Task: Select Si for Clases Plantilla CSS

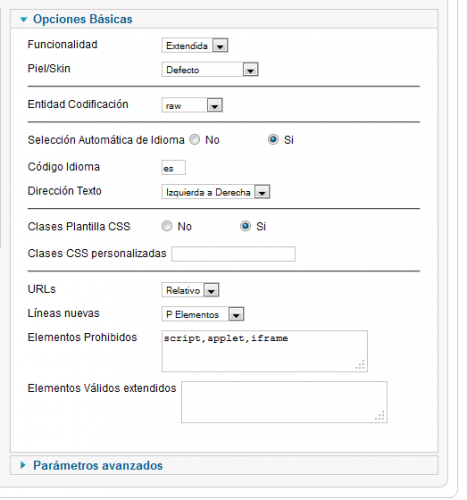Action: (245, 226)
